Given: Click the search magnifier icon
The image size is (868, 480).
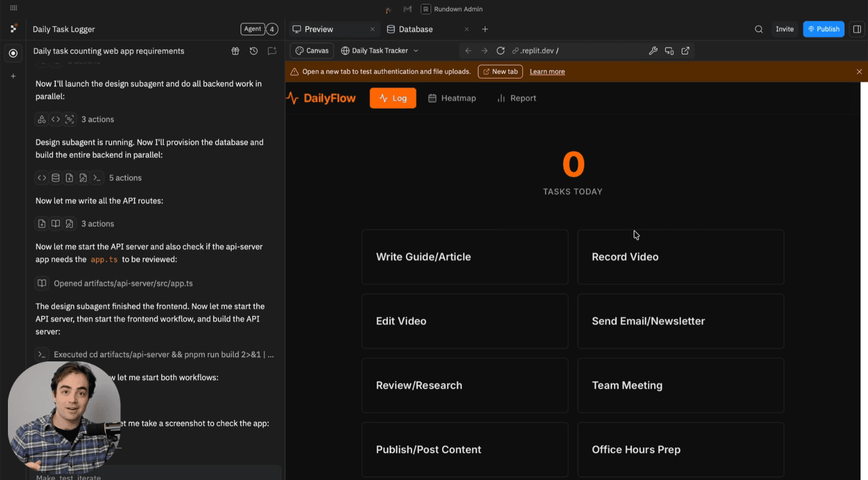Looking at the screenshot, I should click(758, 29).
